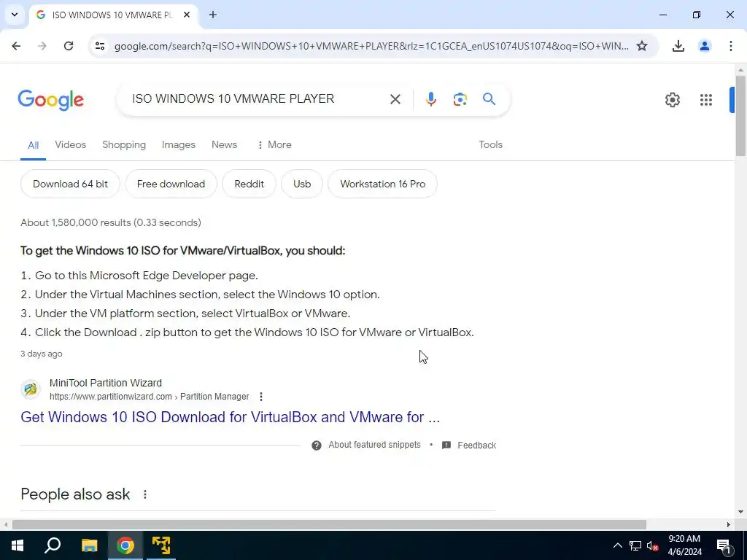Expand the More search filters menu
The width and height of the screenshot is (747, 560).
[x=274, y=145]
